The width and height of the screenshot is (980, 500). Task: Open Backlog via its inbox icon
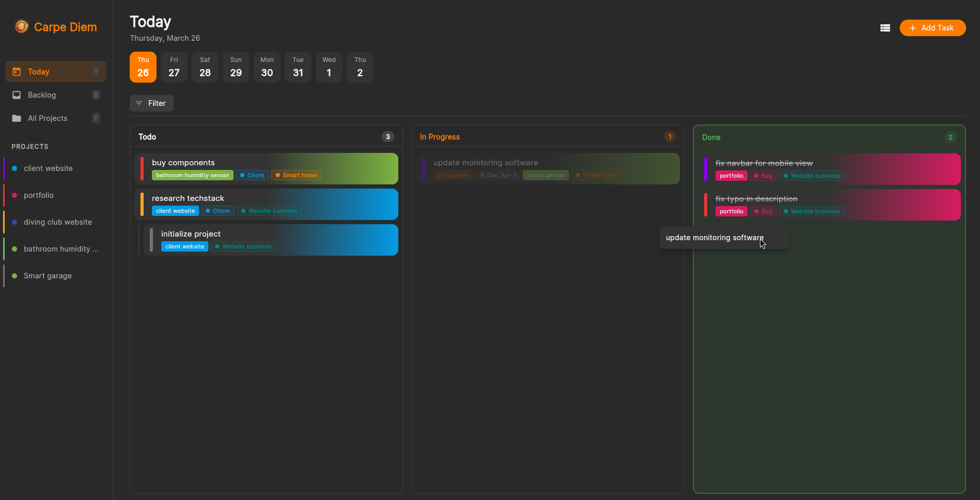tap(17, 95)
